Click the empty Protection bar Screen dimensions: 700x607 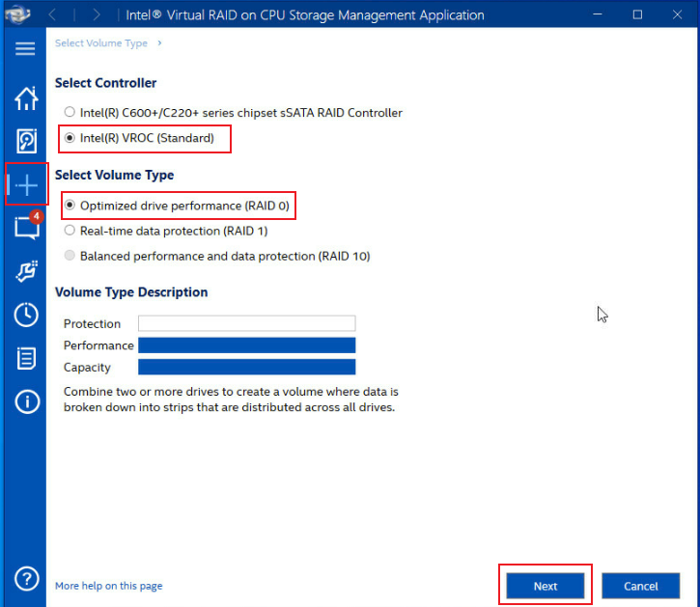point(247,323)
